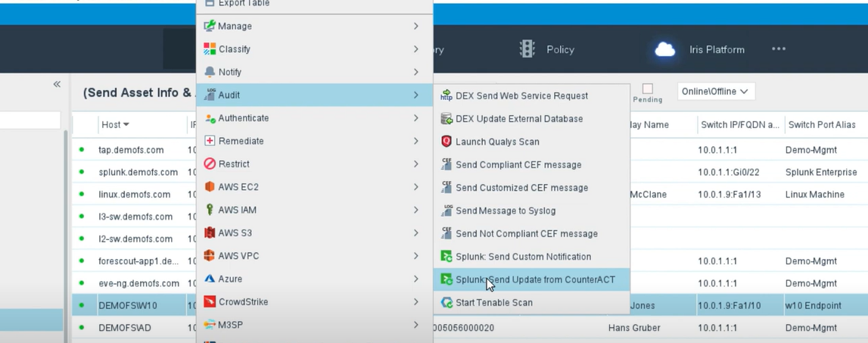Expand the Restrict submenu arrow

(x=415, y=164)
